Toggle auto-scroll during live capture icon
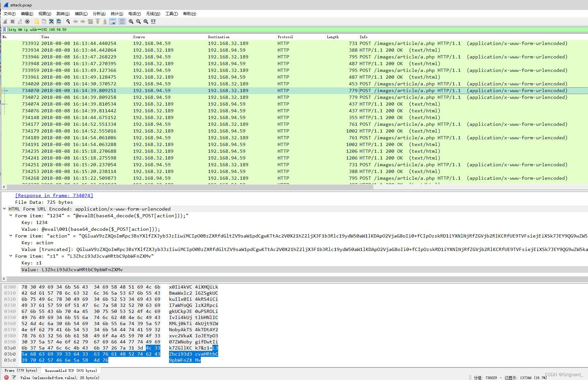The image size is (588, 380). 113,22
